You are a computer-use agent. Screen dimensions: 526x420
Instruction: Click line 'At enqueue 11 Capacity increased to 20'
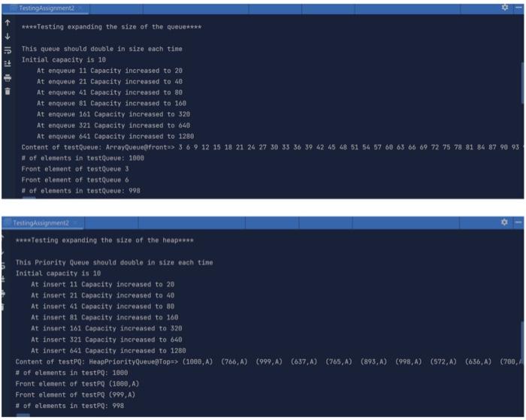[x=110, y=71]
